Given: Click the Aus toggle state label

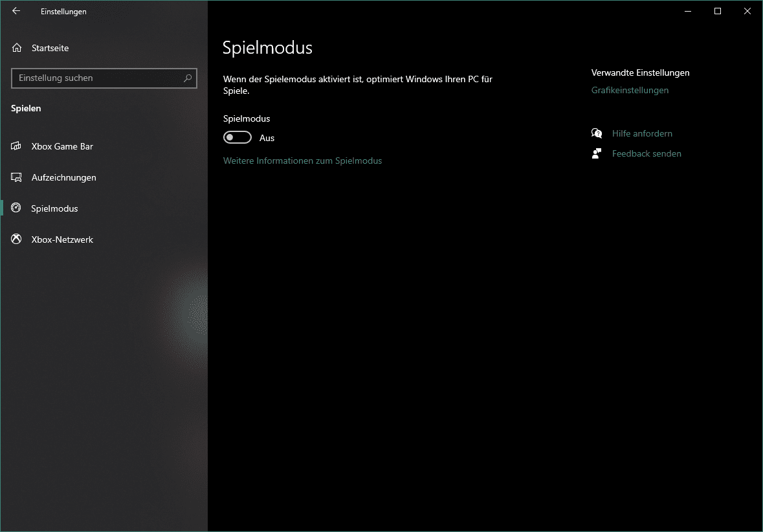Looking at the screenshot, I should (x=267, y=138).
